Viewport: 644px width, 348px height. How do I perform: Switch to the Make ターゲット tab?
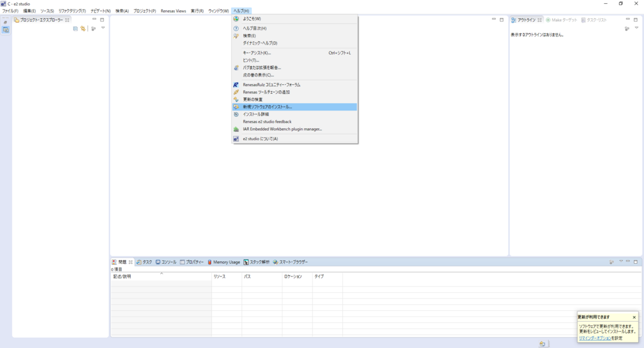[562, 20]
